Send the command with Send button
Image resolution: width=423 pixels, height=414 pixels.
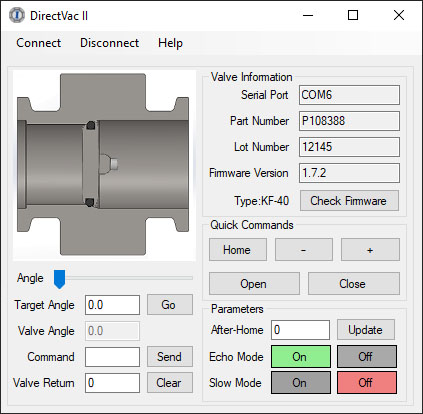click(170, 357)
